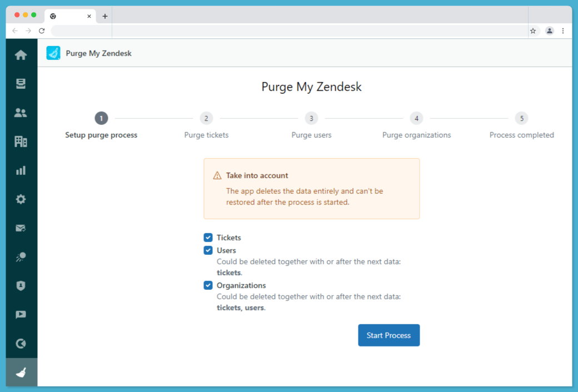Image resolution: width=578 pixels, height=392 pixels.
Task: Uncheck the Organizations checkbox
Action: 208,285
